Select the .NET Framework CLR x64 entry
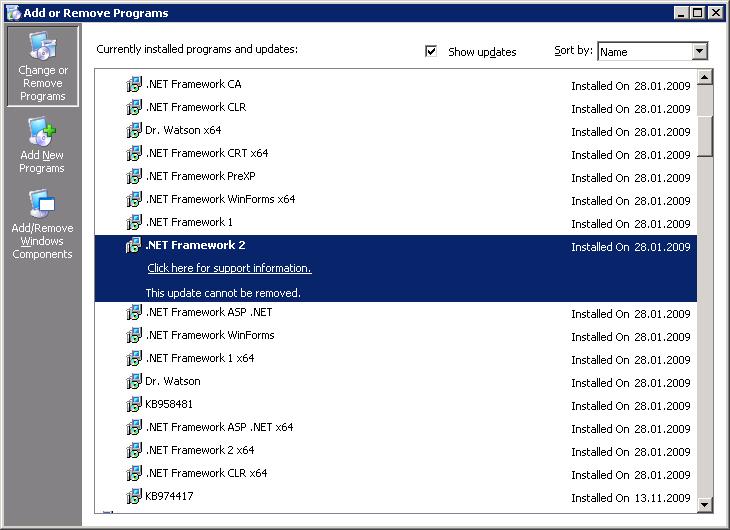 coord(396,473)
